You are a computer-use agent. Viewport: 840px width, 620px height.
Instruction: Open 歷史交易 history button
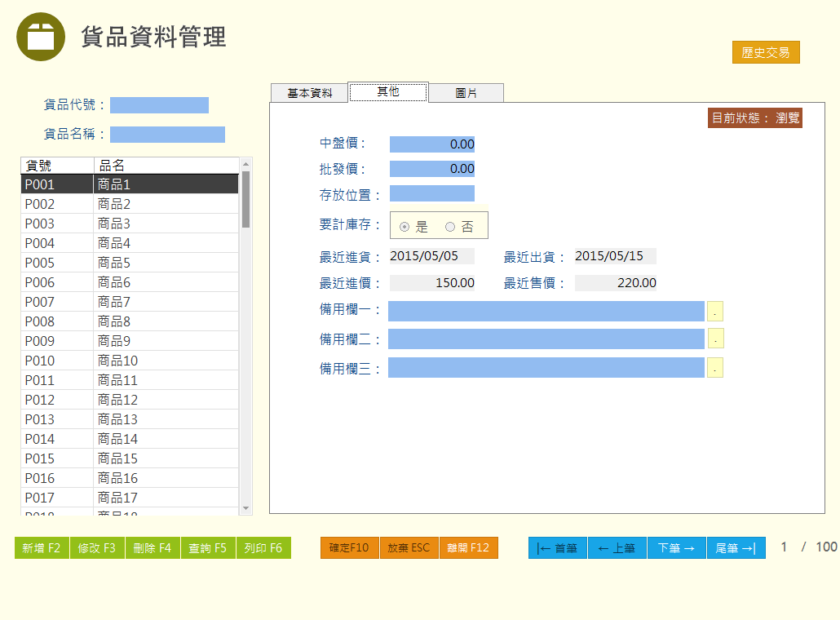(x=766, y=52)
